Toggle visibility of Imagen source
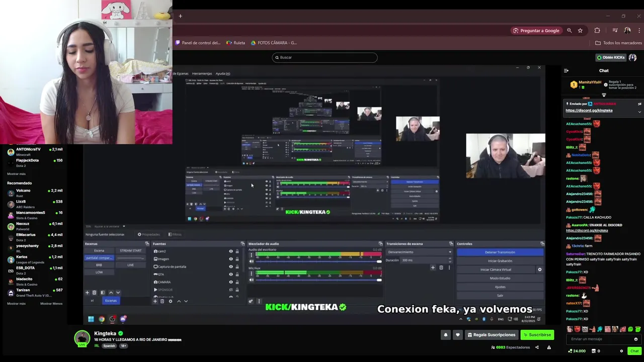Image resolution: width=644 pixels, height=362 pixels. [x=231, y=259]
